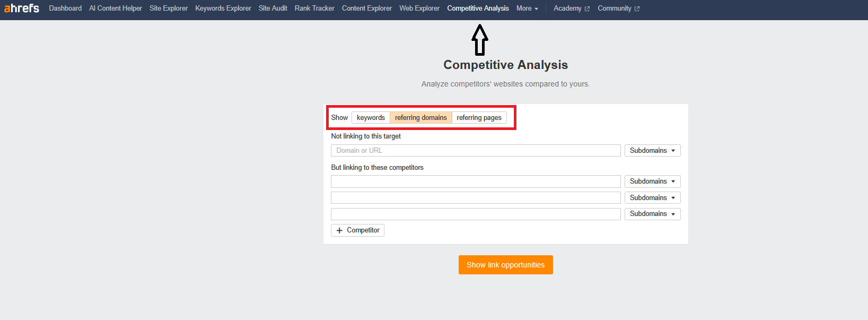The image size is (868, 320).
Task: Go to Site Explorer
Action: 169,8
